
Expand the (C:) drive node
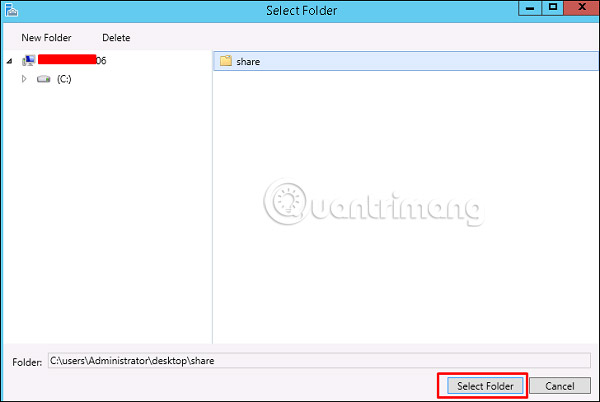click(24, 79)
